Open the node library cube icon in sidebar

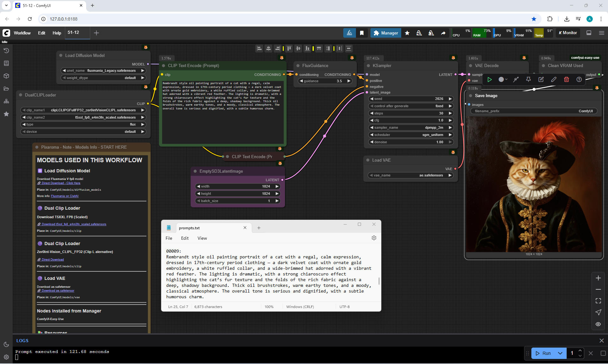click(6, 76)
